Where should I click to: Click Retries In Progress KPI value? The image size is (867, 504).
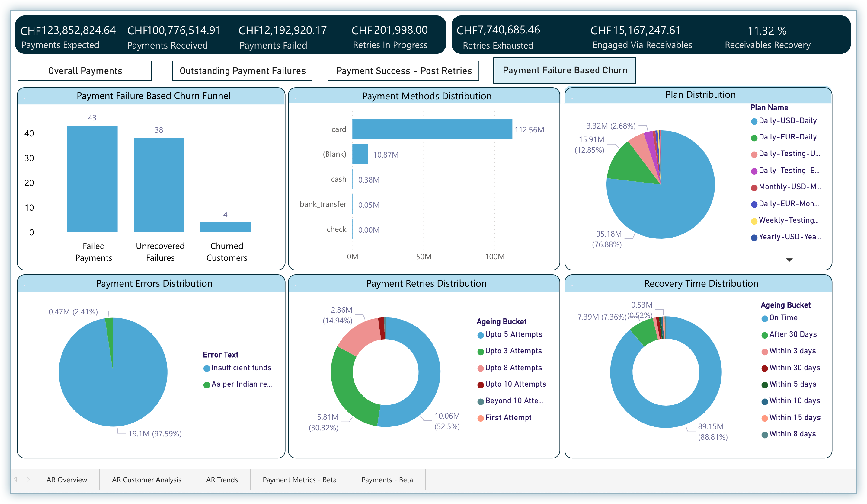[x=389, y=30]
